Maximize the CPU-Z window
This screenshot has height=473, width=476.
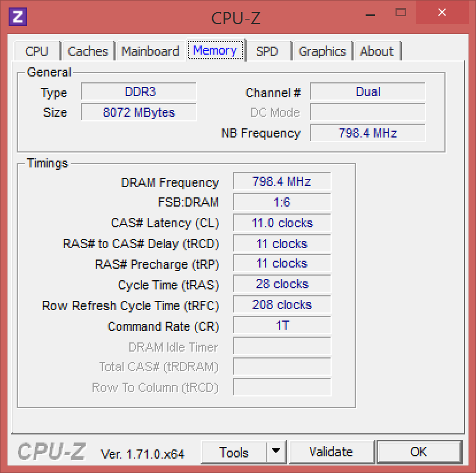click(x=401, y=13)
